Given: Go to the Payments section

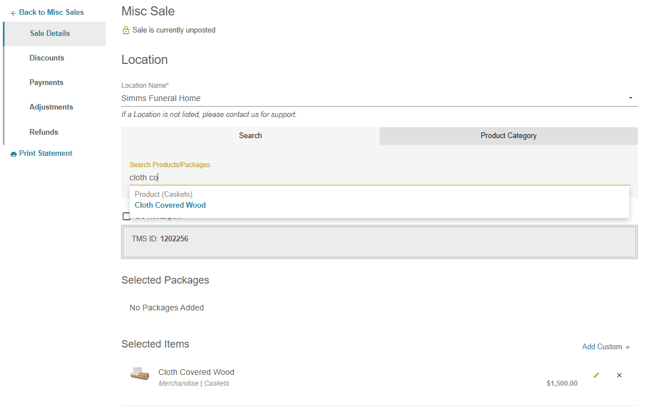Looking at the screenshot, I should click(x=46, y=83).
